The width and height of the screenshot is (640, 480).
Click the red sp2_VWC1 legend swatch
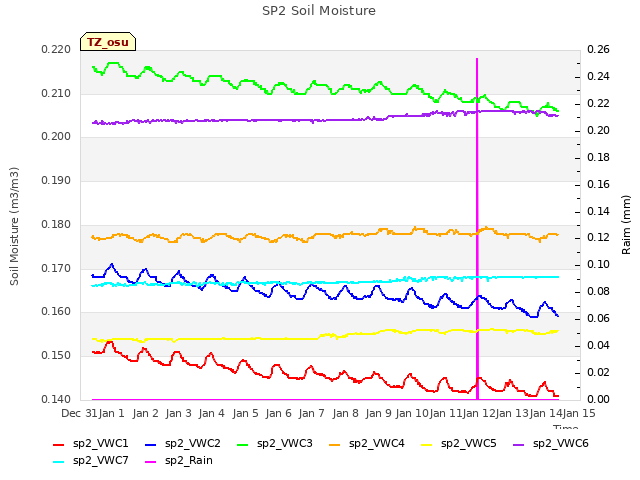pyautogui.click(x=59, y=444)
